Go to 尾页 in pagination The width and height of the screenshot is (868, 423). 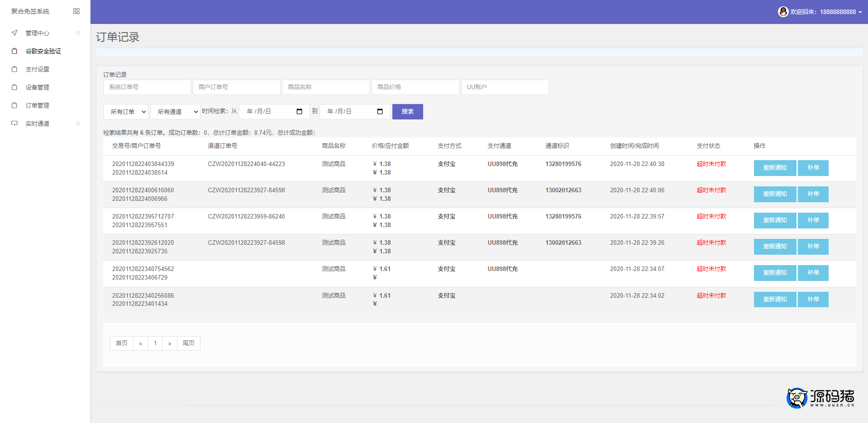click(188, 343)
